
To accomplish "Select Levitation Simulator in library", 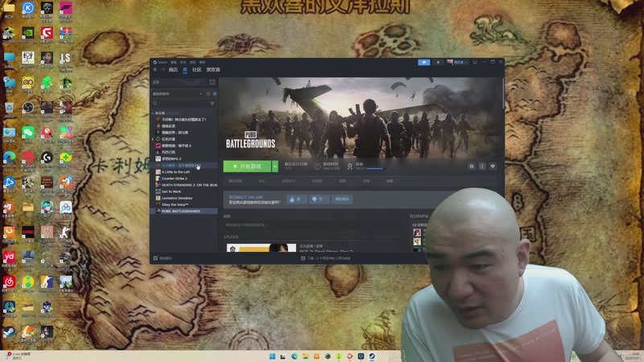I will click(x=176, y=198).
